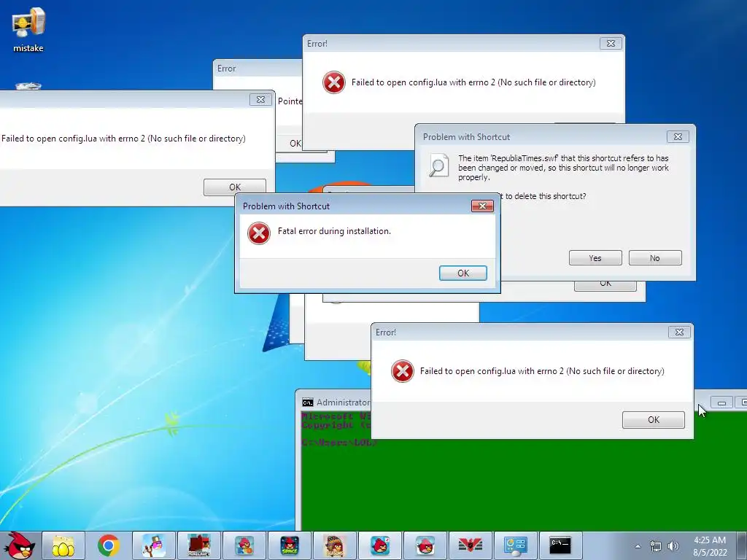Click the 'Error' title of the dialog behind the others

226,69
